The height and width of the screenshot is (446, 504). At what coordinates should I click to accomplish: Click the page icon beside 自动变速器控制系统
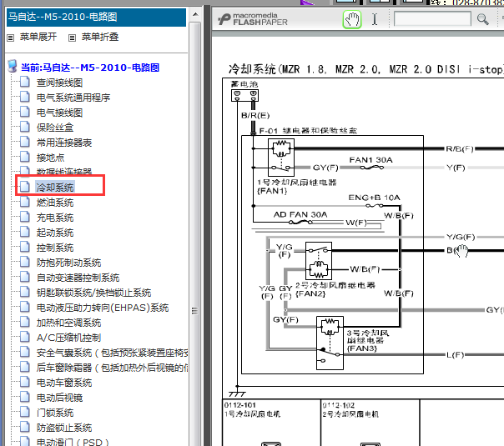pyautogui.click(x=25, y=277)
